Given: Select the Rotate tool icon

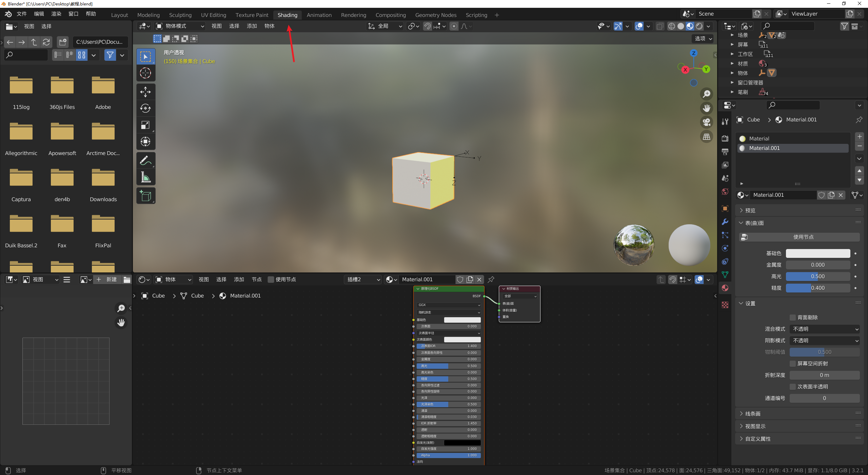Looking at the screenshot, I should [145, 108].
